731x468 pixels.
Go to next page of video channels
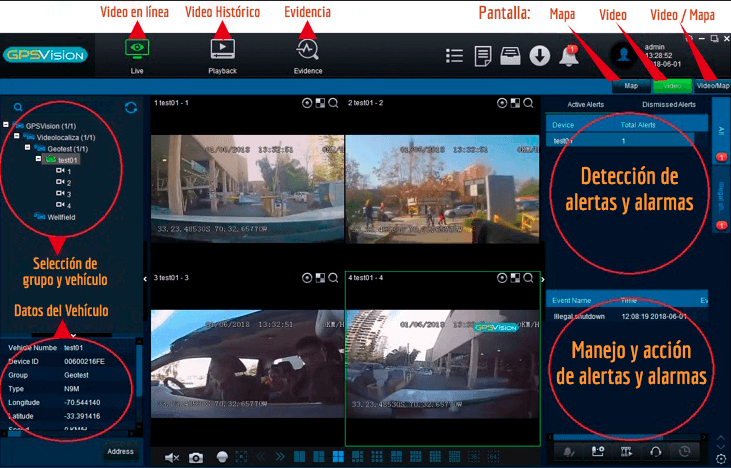280,457
